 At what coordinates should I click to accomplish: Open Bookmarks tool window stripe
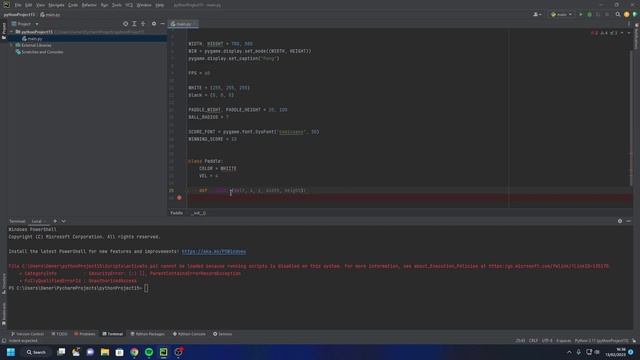pos(4,313)
